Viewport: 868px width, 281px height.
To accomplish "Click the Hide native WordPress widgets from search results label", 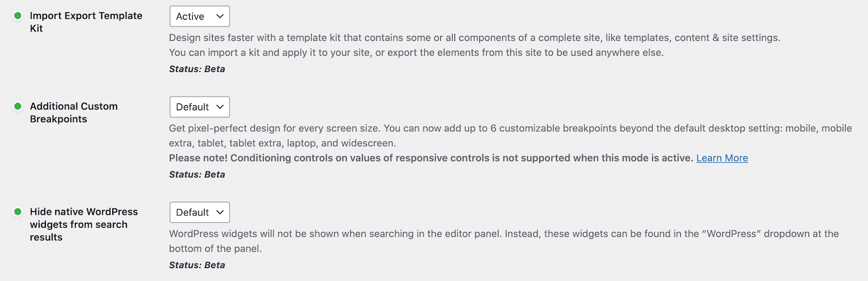I will point(83,224).
